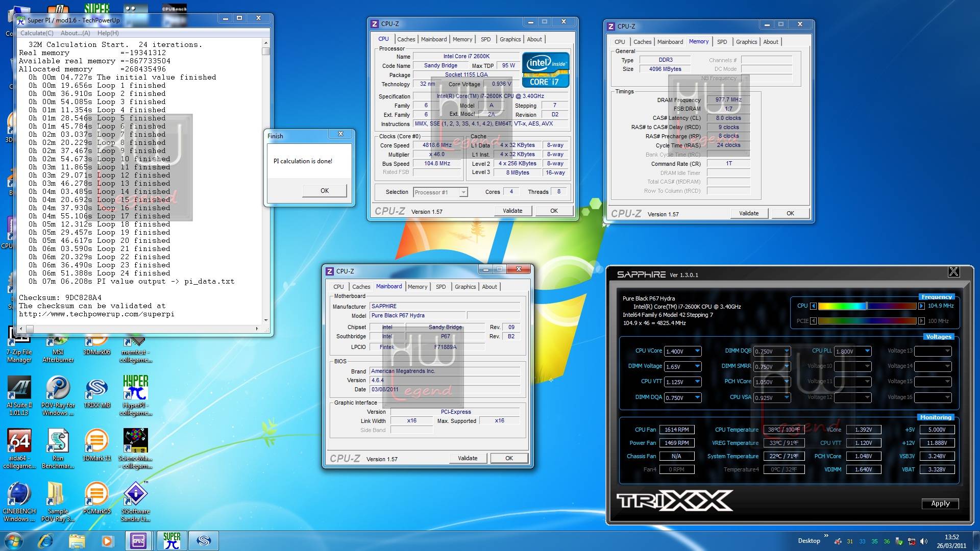Click OK in PI calculation Finish dialog
Screen dimensions: 980x551
coord(325,191)
